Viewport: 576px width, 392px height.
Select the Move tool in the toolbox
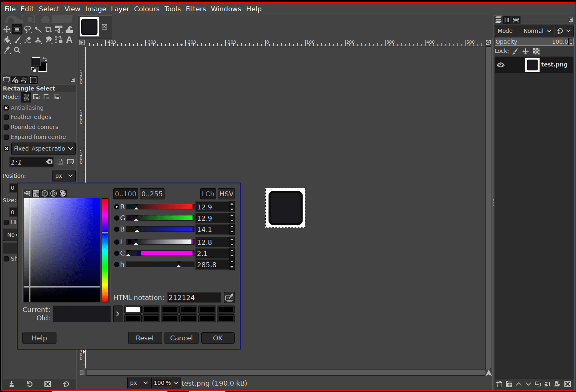(x=7, y=29)
